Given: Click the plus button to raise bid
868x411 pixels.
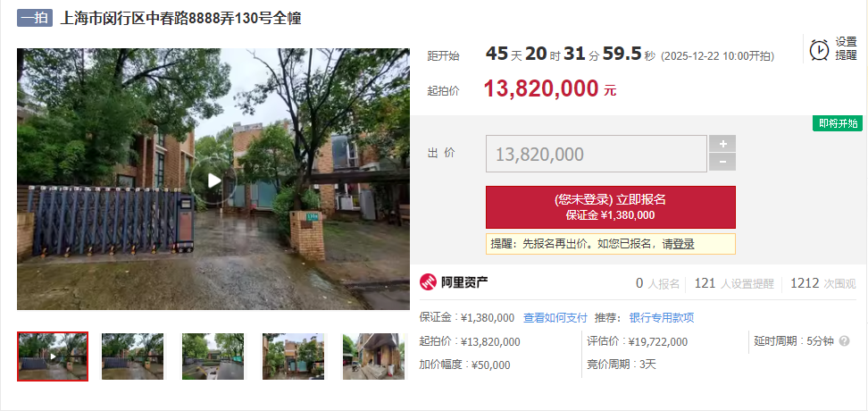Looking at the screenshot, I should [x=722, y=144].
